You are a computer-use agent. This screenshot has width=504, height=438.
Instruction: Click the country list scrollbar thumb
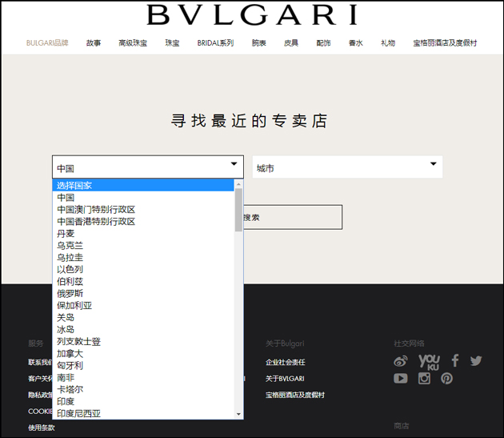(x=238, y=210)
